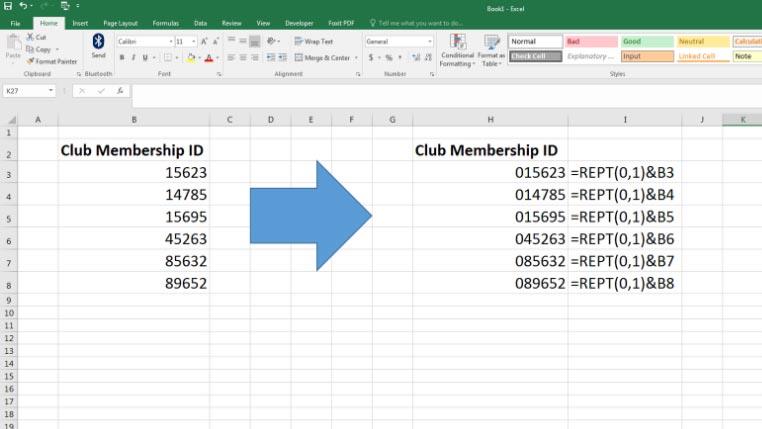Screen dimensions: 762x429
Task: Toggle Align Right
Action: [x=255, y=58]
